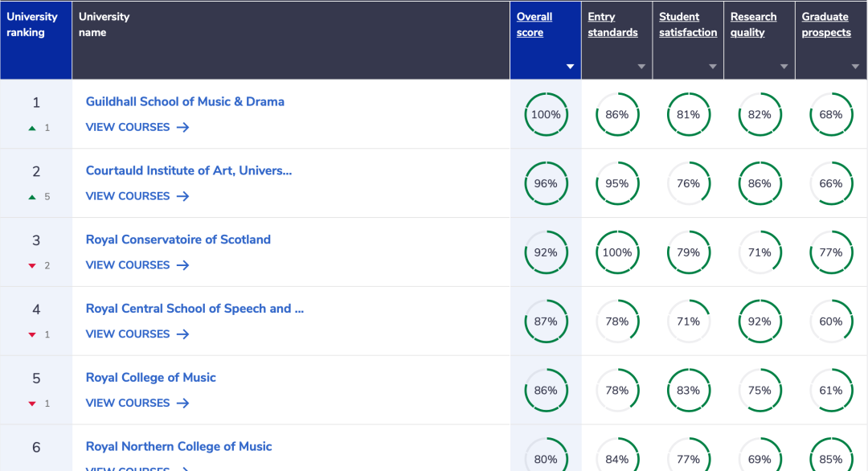The image size is (868, 471).
Task: Click Royal Conservatoire 77% graduate prospects circle
Action: coord(831,252)
